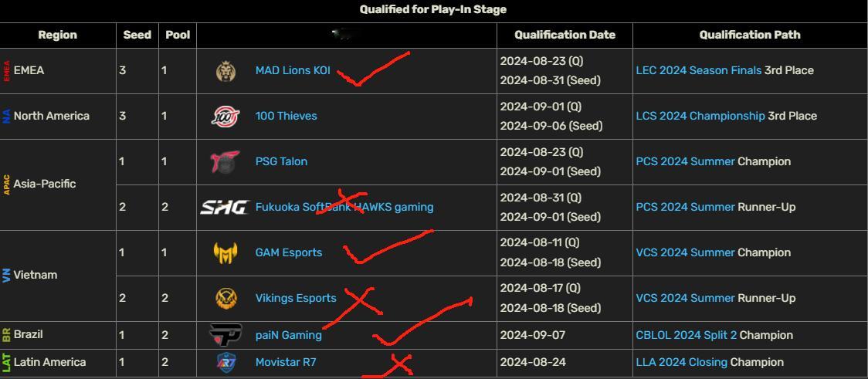Click the SHG Fukuoka SoftBank logo
This screenshot has width=868, height=379.
tap(224, 208)
